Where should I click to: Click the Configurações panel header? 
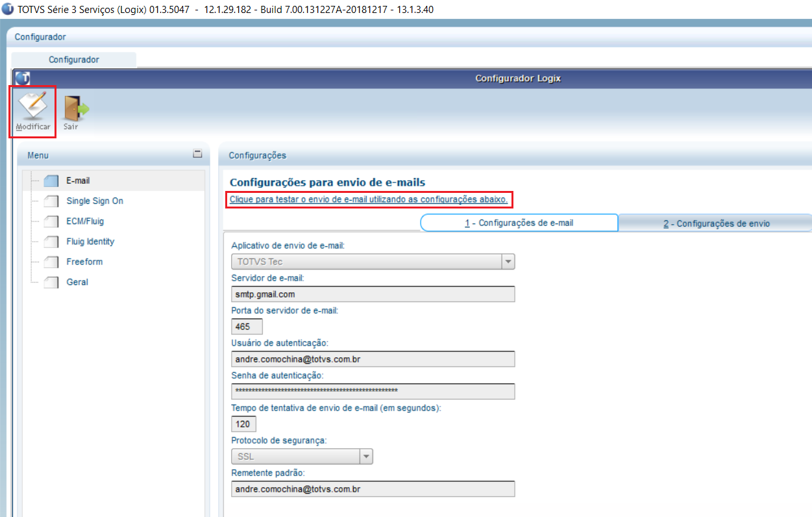(515, 156)
